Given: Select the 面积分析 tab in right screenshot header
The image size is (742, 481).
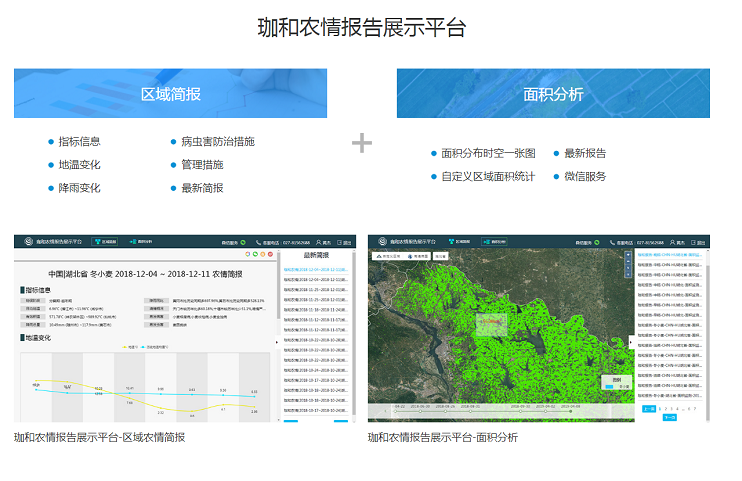Looking at the screenshot, I should point(495,242).
